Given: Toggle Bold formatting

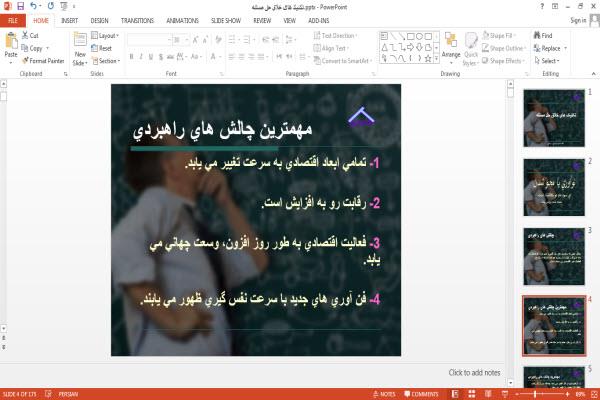Looking at the screenshot, I should point(131,57).
